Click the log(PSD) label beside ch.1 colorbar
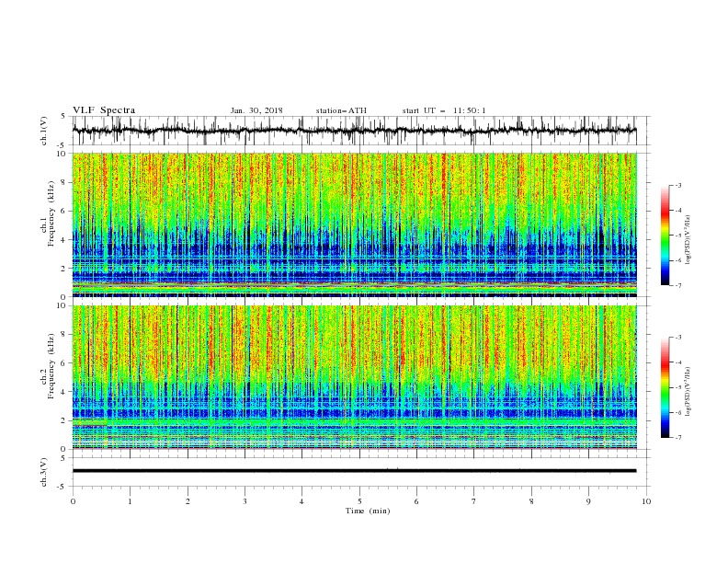The width and height of the screenshot is (728, 563). point(688,240)
